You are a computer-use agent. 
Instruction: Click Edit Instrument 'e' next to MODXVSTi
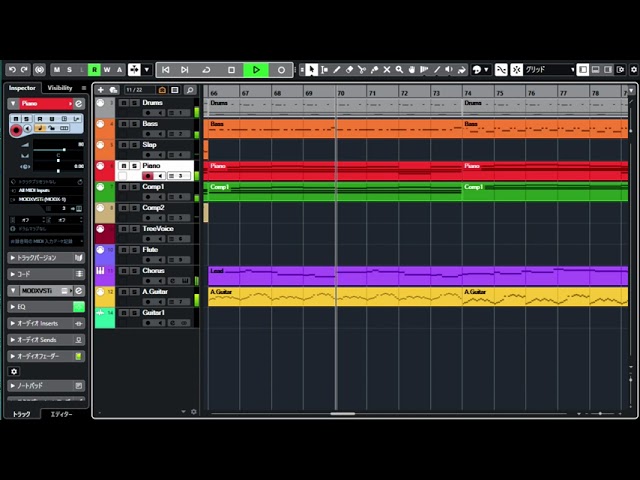point(79,291)
